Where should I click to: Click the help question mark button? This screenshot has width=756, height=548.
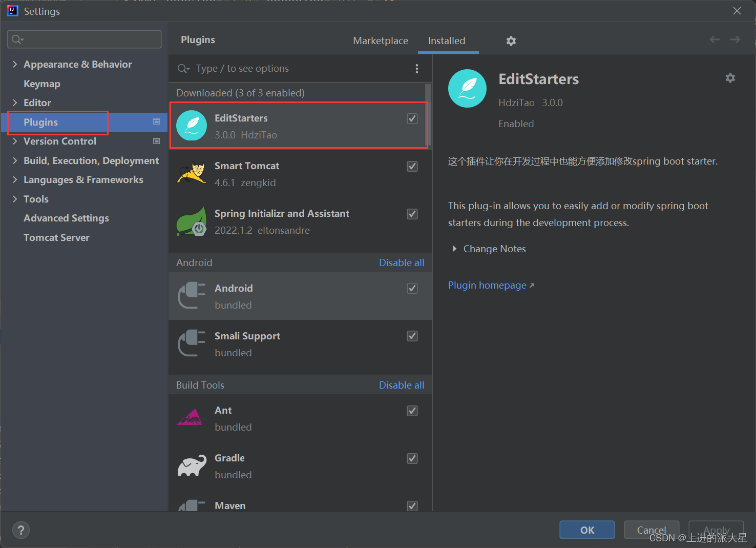21,530
